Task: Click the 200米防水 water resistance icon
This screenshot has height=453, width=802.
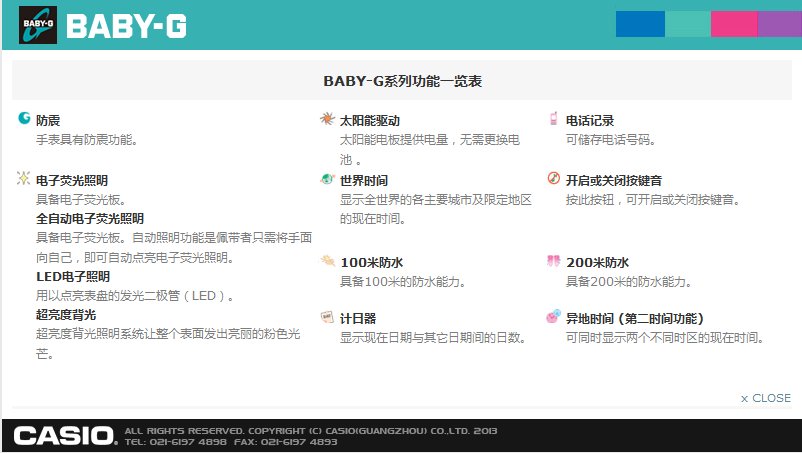Action: (x=553, y=261)
